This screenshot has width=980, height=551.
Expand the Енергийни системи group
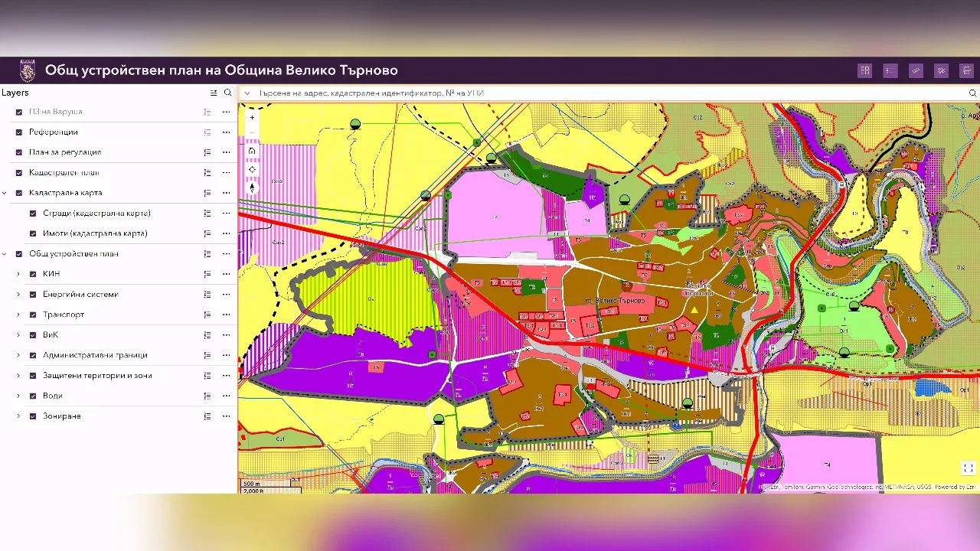18,295
